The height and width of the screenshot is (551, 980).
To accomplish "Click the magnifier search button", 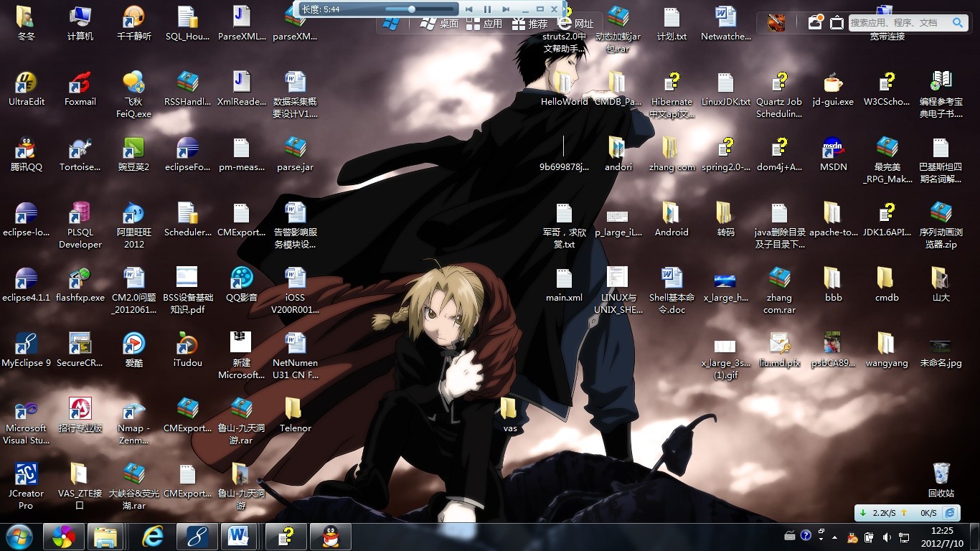I will click(958, 23).
